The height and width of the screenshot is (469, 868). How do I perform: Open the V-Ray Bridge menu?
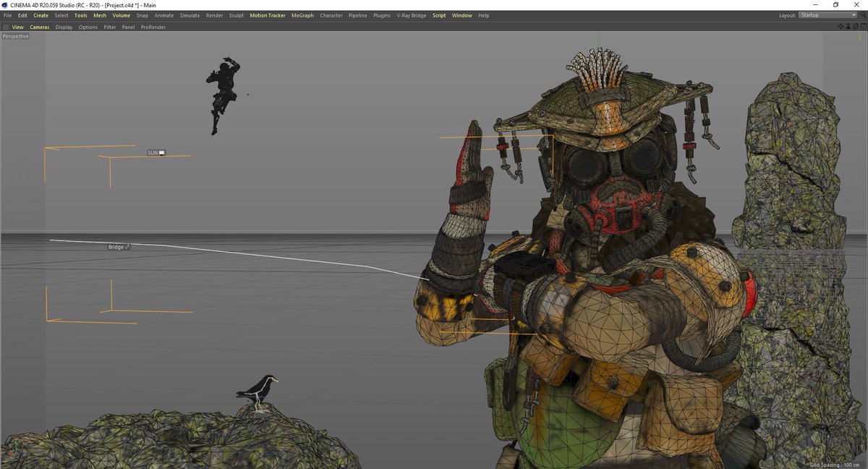412,15
